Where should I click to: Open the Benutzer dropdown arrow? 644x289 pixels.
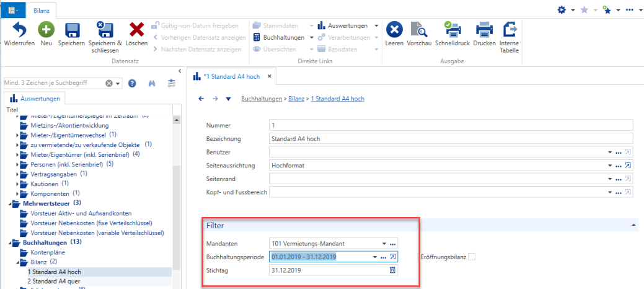point(610,152)
